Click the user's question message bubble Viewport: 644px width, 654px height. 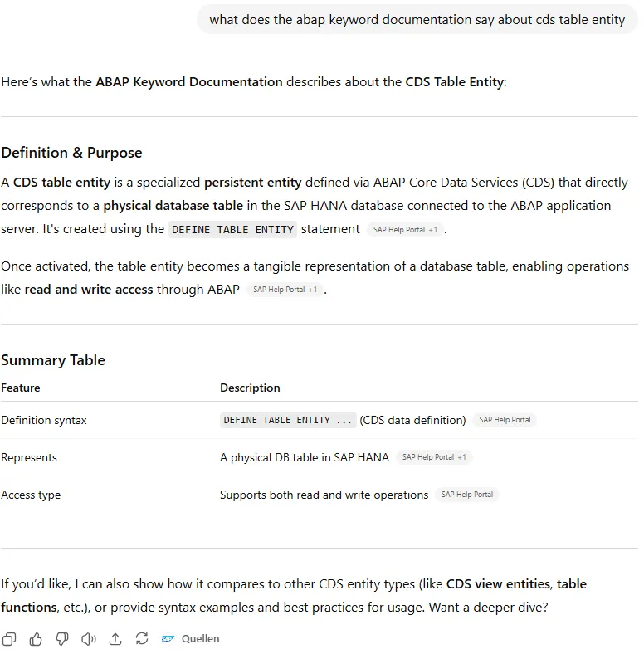pos(417,19)
